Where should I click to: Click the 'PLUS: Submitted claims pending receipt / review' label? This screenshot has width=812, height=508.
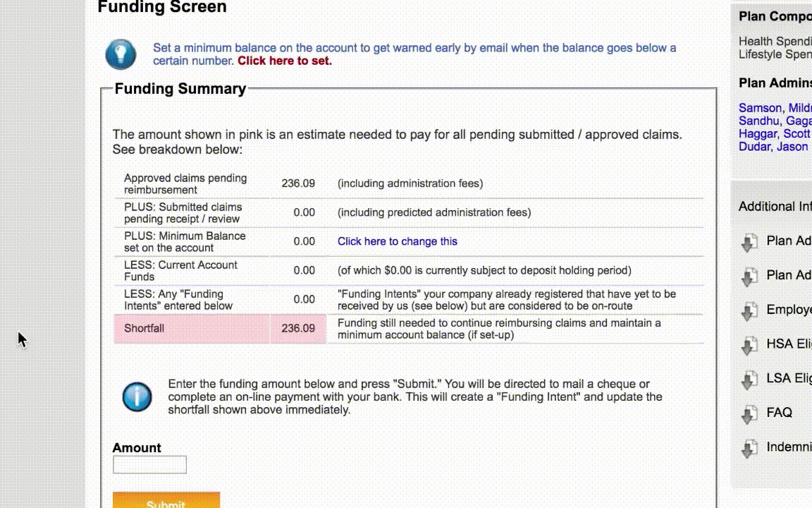tap(183, 212)
